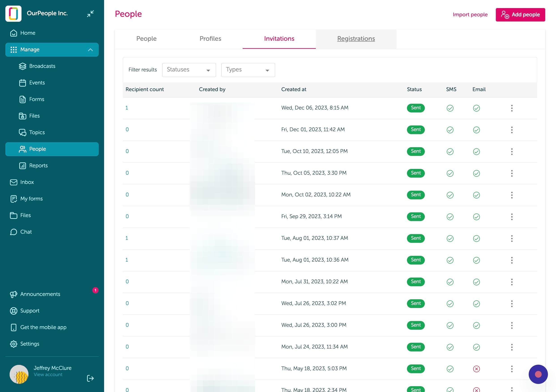Switch to the Profiles tab
Image resolution: width=556 pixels, height=392 pixels.
(x=210, y=39)
